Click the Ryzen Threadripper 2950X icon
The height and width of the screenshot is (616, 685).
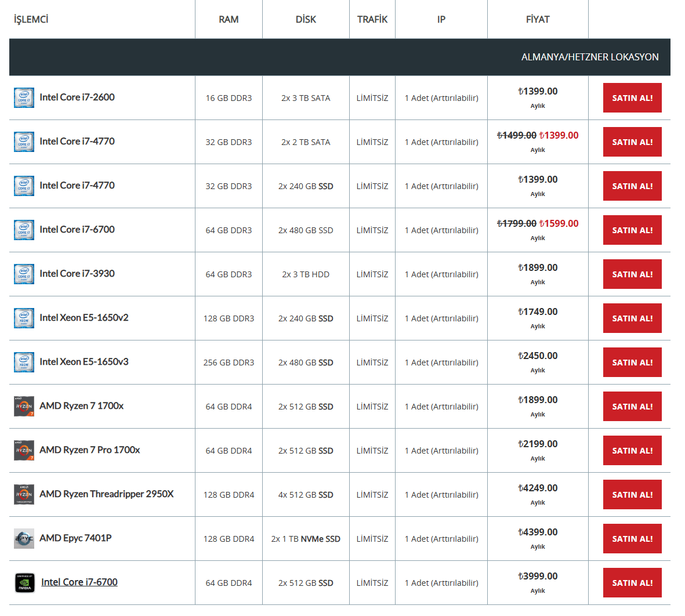pyautogui.click(x=24, y=494)
